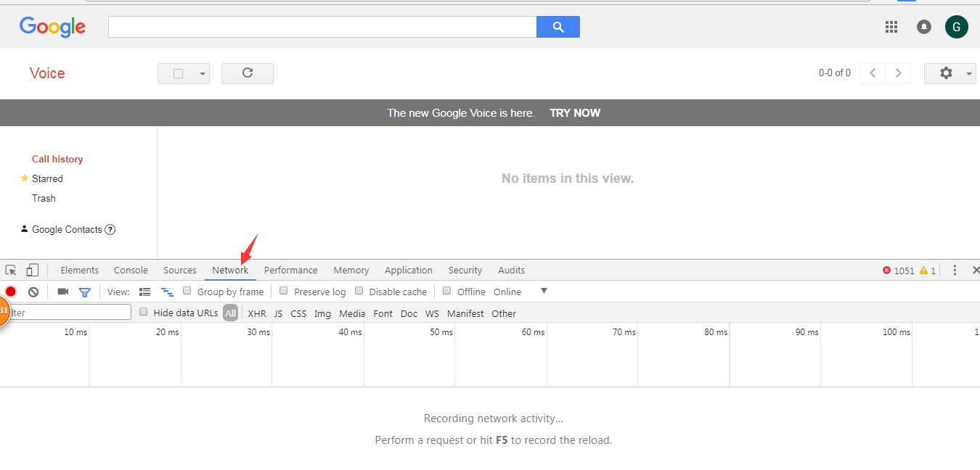
Task: Open Voice settings gear menu
Action: pyautogui.click(x=950, y=73)
